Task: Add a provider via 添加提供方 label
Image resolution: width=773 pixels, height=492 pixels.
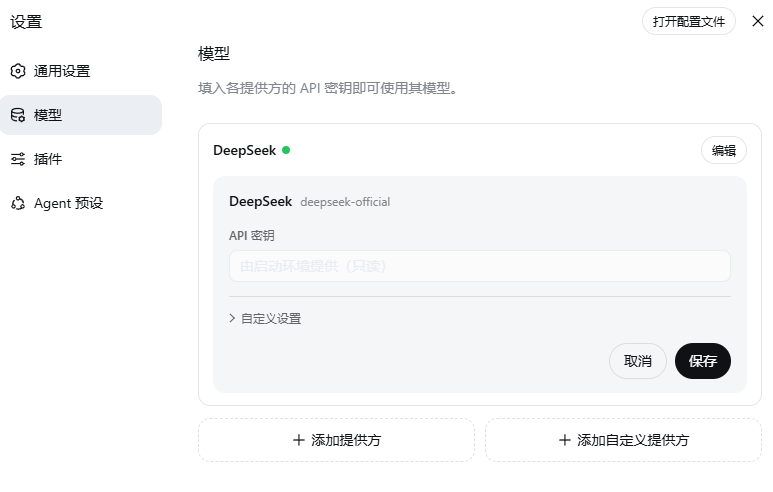Action: pyautogui.click(x=346, y=440)
